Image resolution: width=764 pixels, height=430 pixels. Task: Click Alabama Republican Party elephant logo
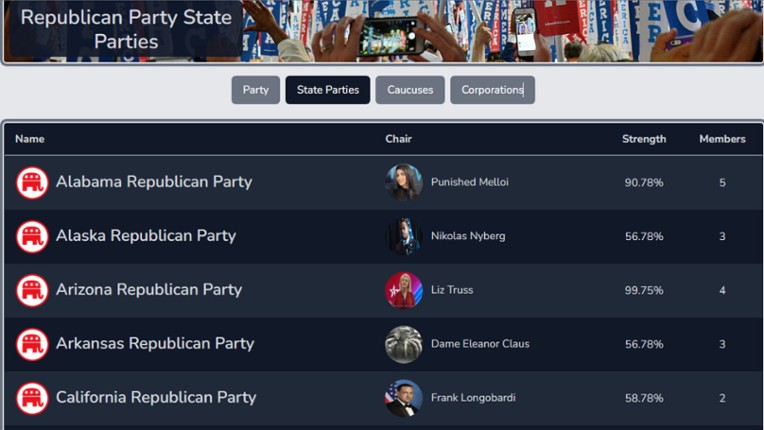pos(32,183)
